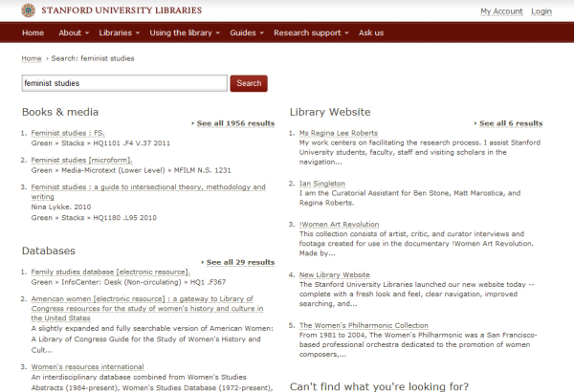Go to Home in the navigation bar

click(33, 33)
